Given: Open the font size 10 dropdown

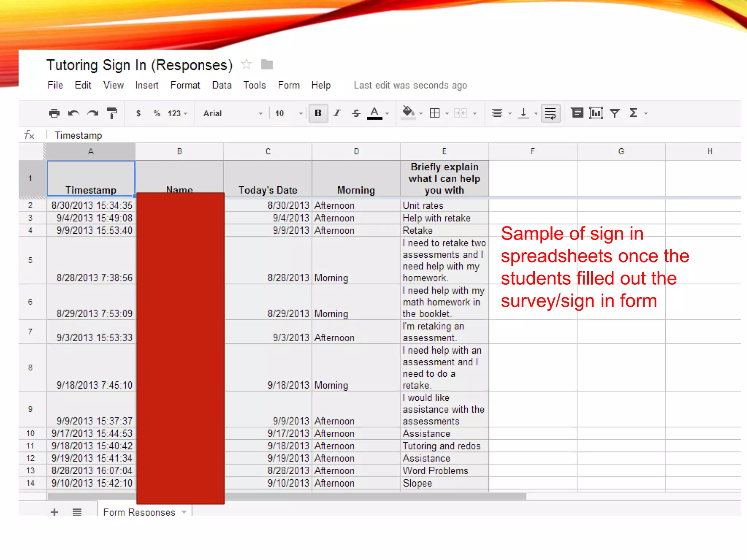Looking at the screenshot, I should pos(289,113).
